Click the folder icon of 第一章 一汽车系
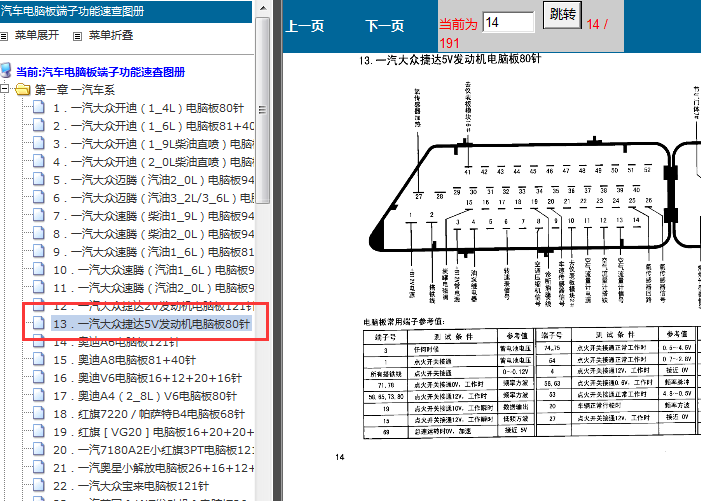The height and width of the screenshot is (501, 701). click(x=22, y=89)
